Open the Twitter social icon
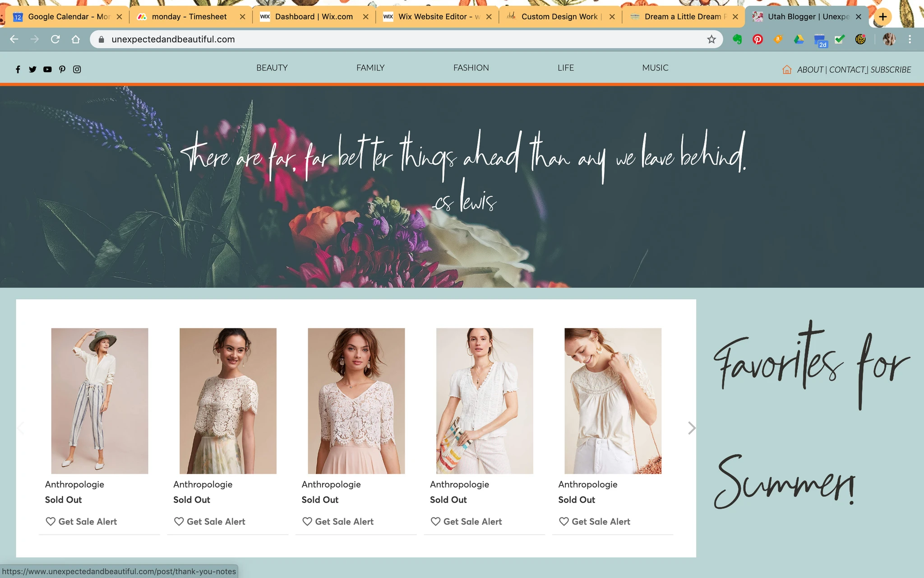The image size is (924, 578). point(32,69)
